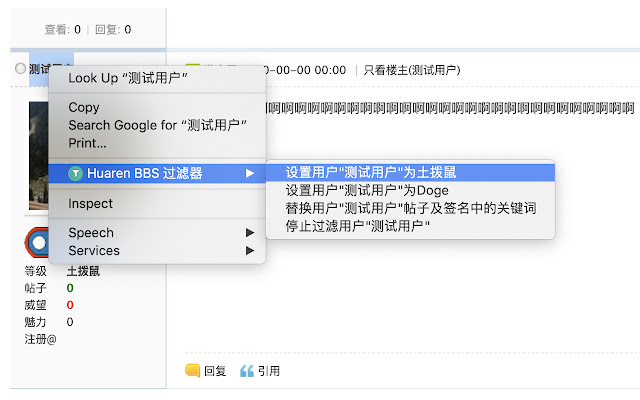Screen dimensions: 640x400
Task: Click the green 0 value next to 帖子
Action: pos(70,288)
